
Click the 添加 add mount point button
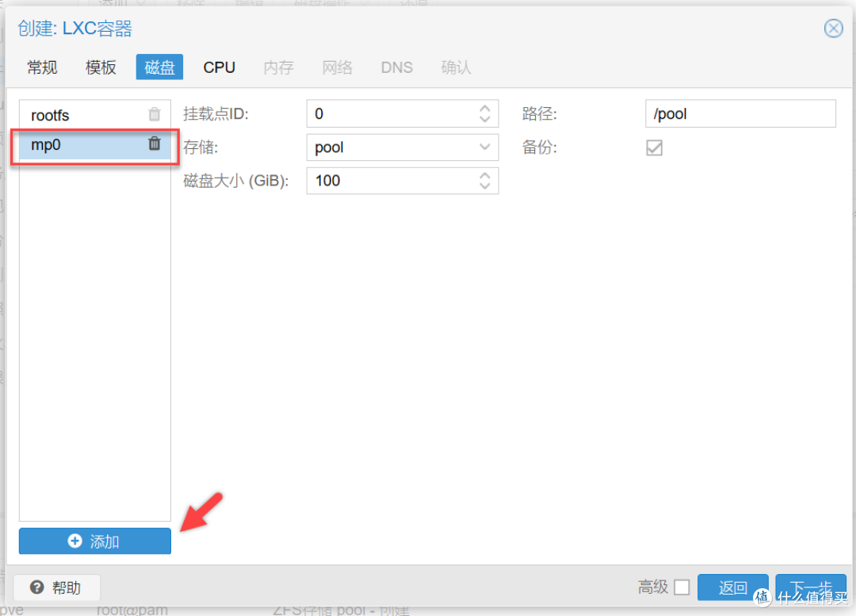point(95,541)
